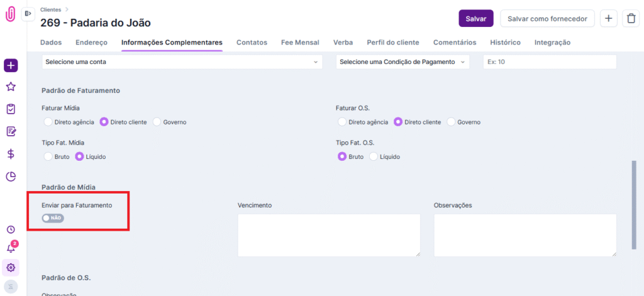Image resolution: width=644 pixels, height=296 pixels.
Task: Toggle the Enviar para Faturamento switch
Action: coord(53,218)
